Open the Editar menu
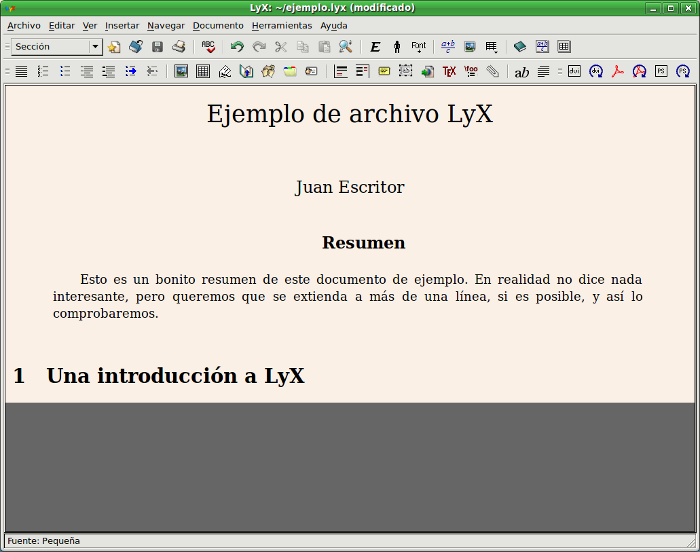Viewport: 700px width, 552px height. (x=62, y=26)
